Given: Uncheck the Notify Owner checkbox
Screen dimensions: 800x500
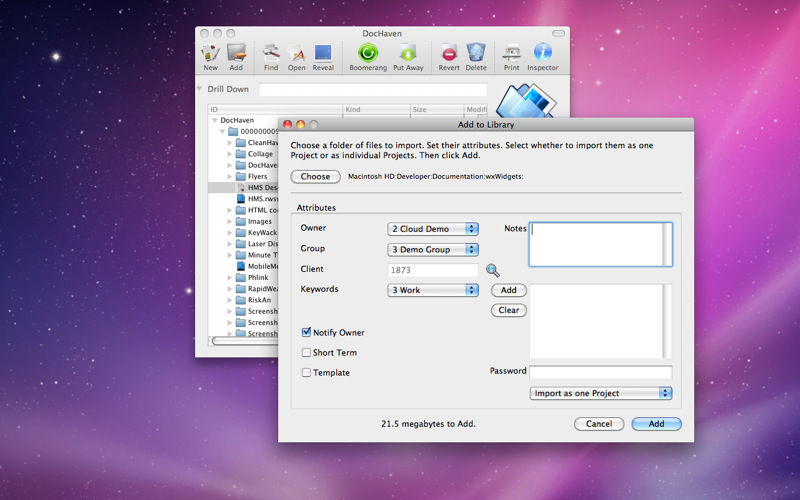Looking at the screenshot, I should point(306,332).
